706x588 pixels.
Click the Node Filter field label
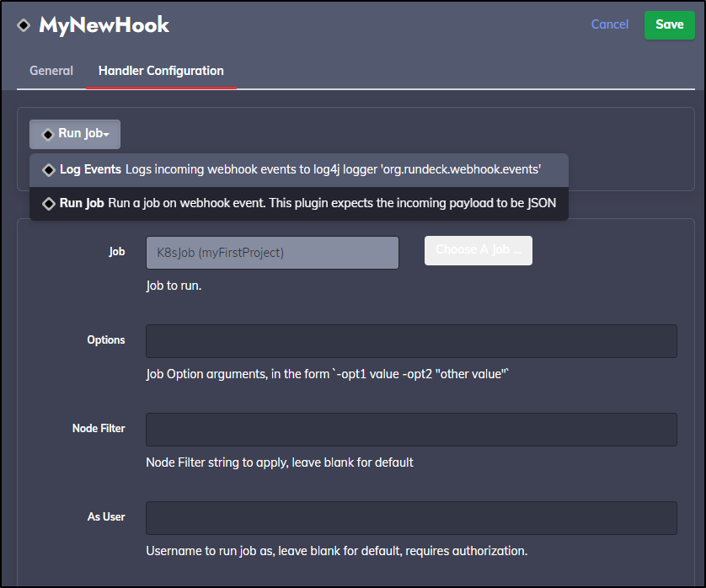[99, 428]
